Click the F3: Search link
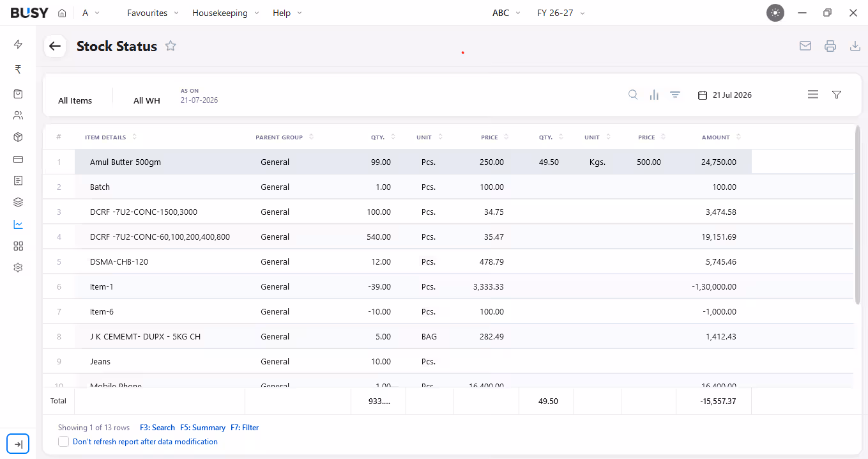868x459 pixels. [157, 428]
